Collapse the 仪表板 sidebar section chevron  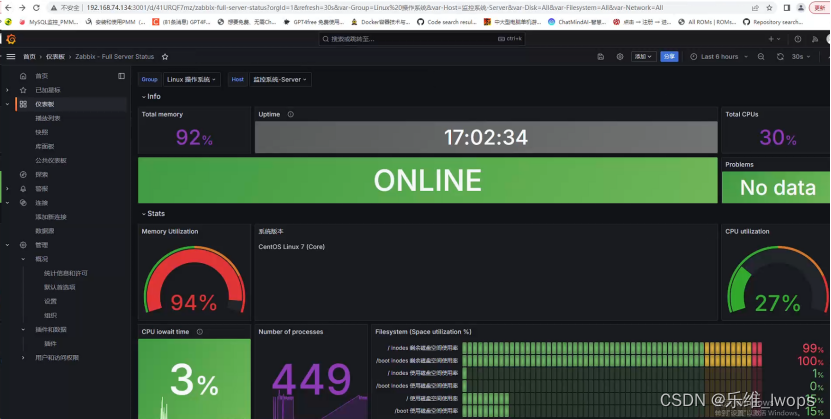pos(7,104)
